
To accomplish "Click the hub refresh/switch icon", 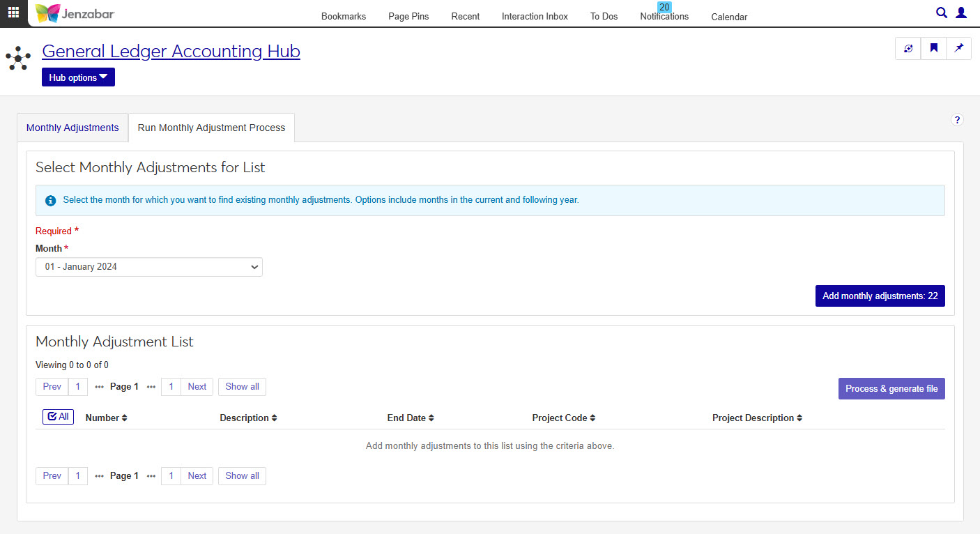I will (x=908, y=49).
